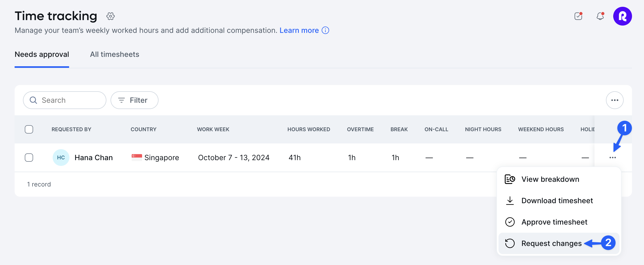Toggle the select-all header checkbox

click(29, 129)
